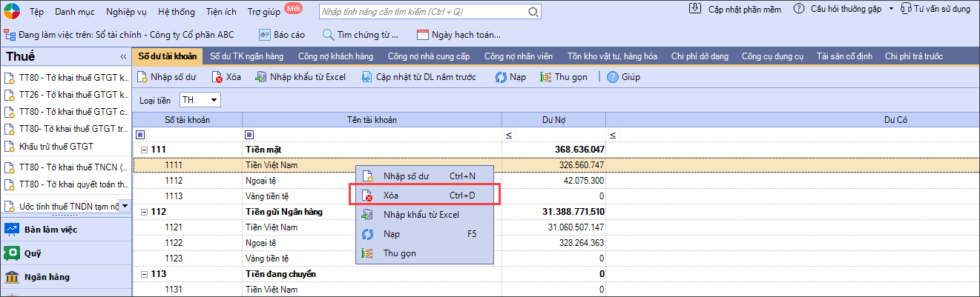Collapse the Thuế sidebar panel
The height and width of the screenshot is (297, 980).
(123, 57)
